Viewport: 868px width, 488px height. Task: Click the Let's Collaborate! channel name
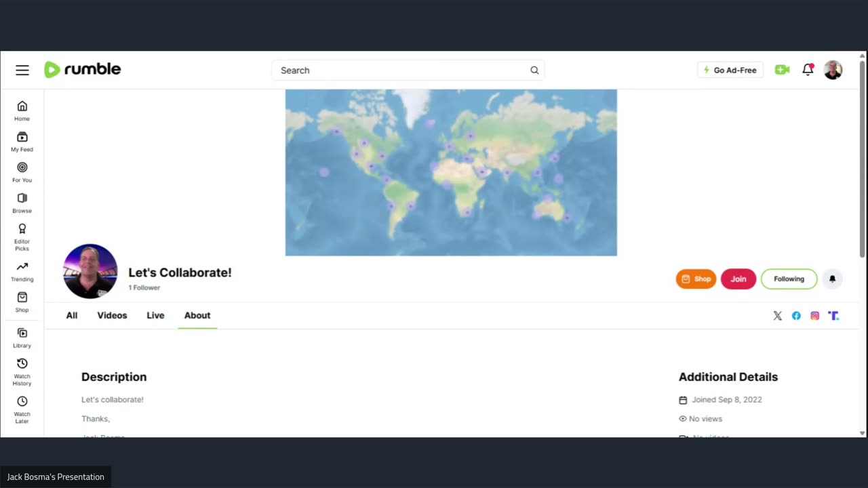click(x=180, y=272)
